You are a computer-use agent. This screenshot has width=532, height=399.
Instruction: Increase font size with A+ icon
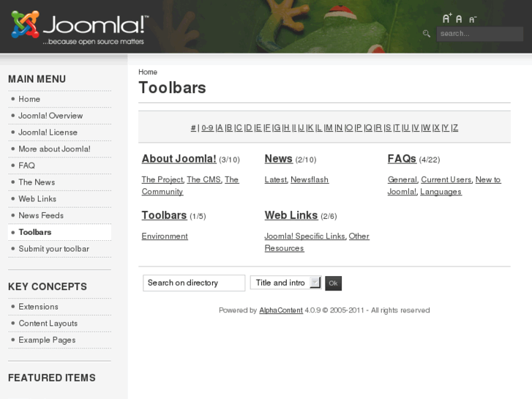(447, 18)
